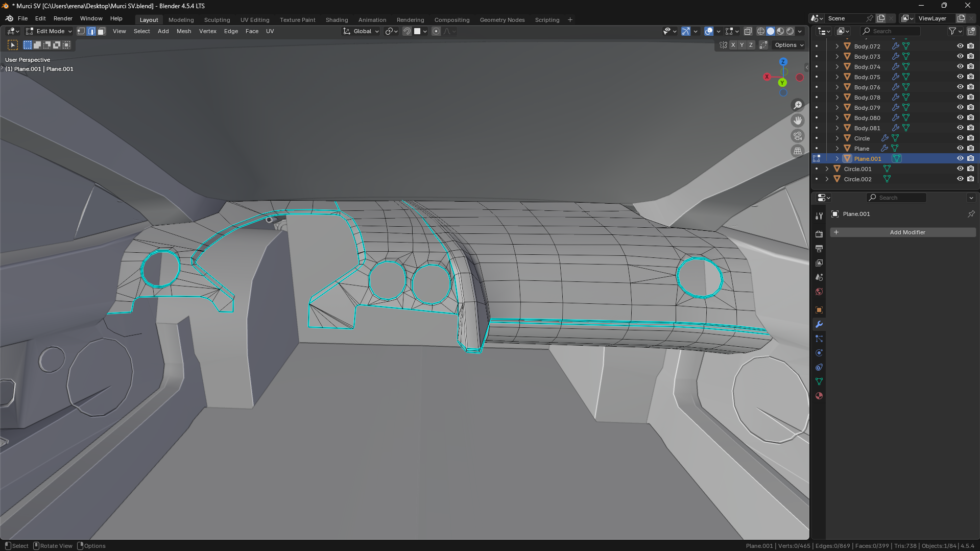
Task: Choose material preview viewport shading
Action: click(780, 31)
